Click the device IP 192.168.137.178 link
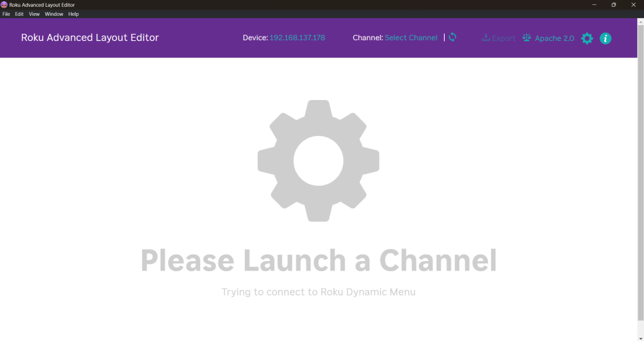Viewport: 644px width, 341px height. [297, 38]
